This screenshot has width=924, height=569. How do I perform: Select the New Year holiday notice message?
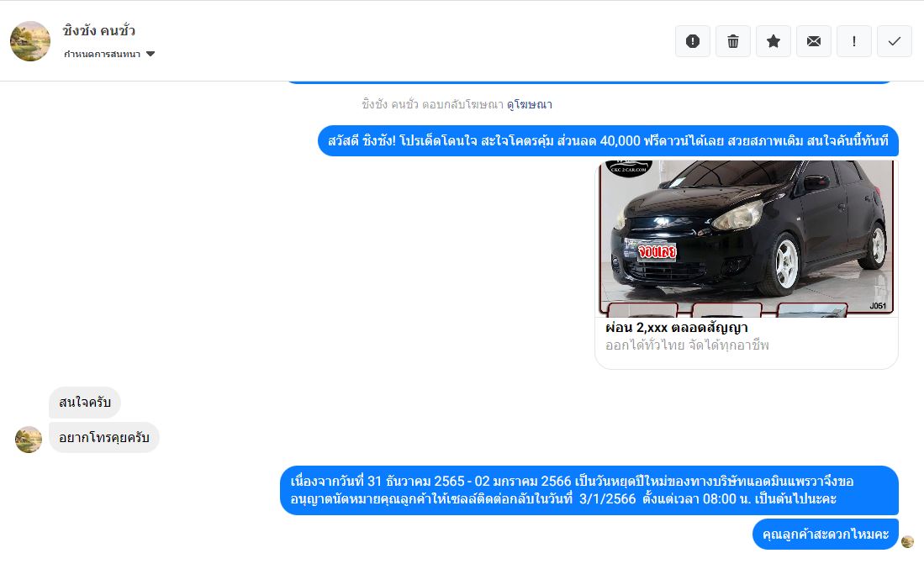pos(589,490)
